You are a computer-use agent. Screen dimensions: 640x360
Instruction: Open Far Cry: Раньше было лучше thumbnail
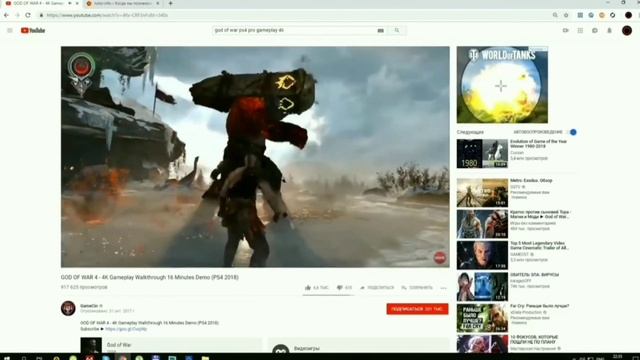tap(482, 318)
